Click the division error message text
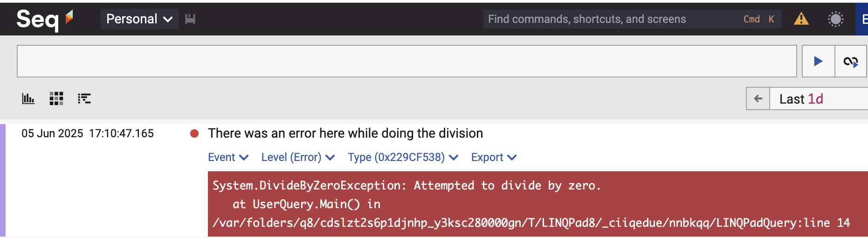The height and width of the screenshot is (238, 868). (345, 133)
